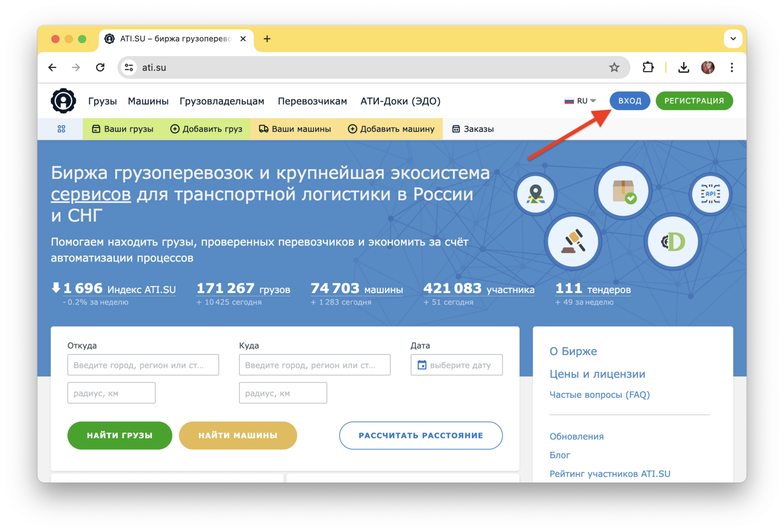Go back with browser back arrow
The height and width of the screenshot is (532, 784).
pos(52,68)
